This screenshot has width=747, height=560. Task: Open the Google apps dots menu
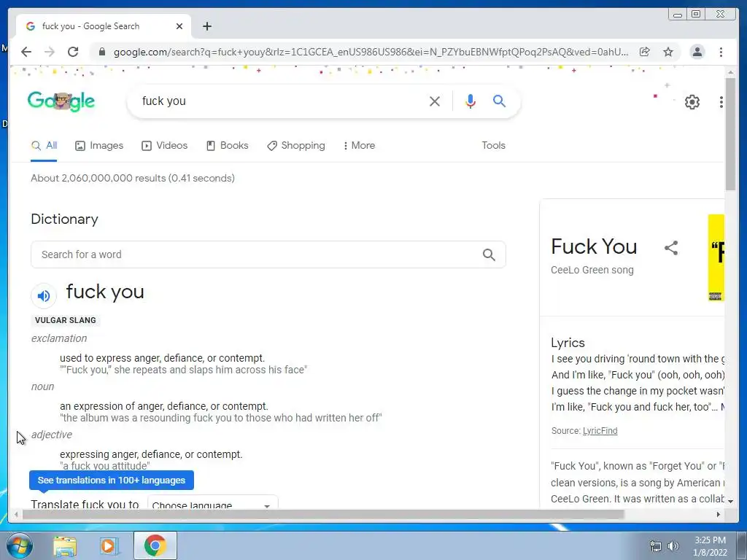pos(721,102)
